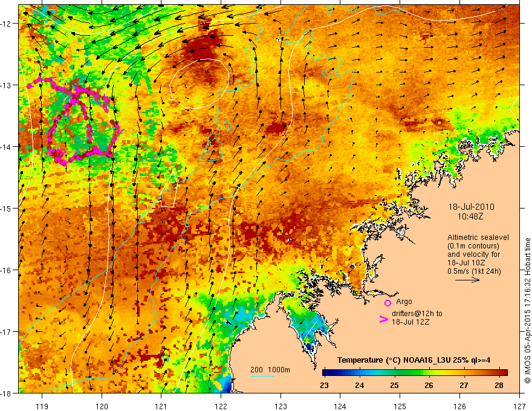Click the latitude axis label -17

[6, 332]
